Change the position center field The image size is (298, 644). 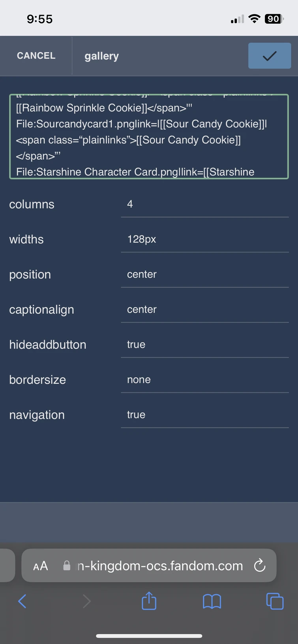click(x=205, y=274)
